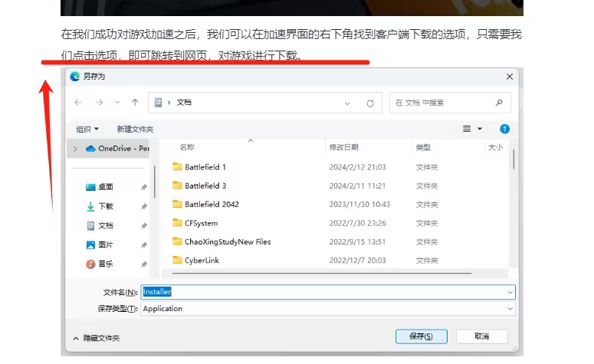Click the CFSystem folder icon

click(x=177, y=223)
